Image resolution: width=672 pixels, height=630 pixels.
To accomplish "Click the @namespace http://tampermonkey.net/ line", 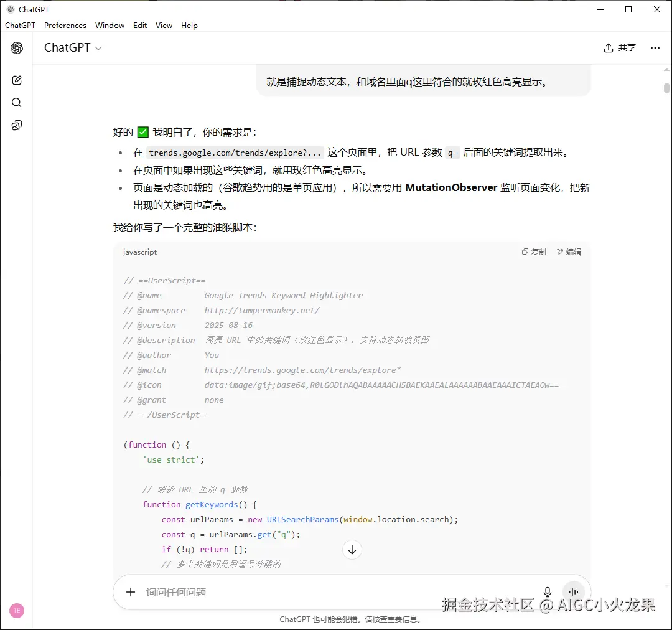I will (221, 311).
